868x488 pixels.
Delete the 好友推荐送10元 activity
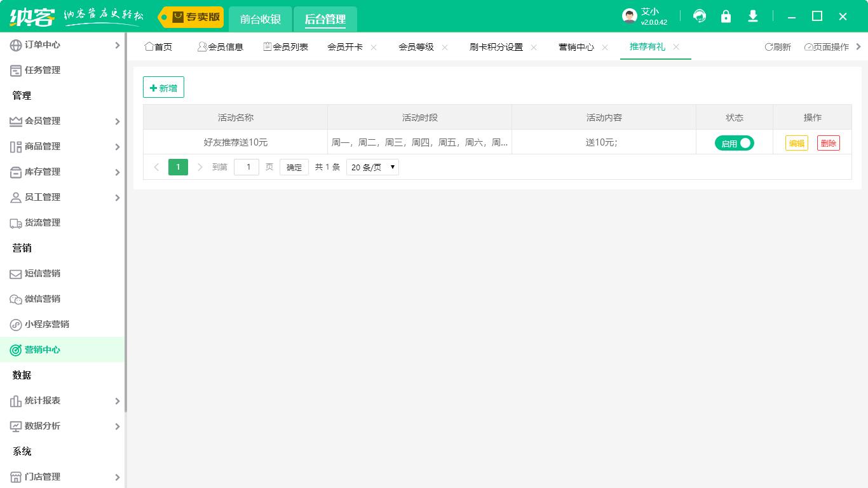[x=829, y=143]
